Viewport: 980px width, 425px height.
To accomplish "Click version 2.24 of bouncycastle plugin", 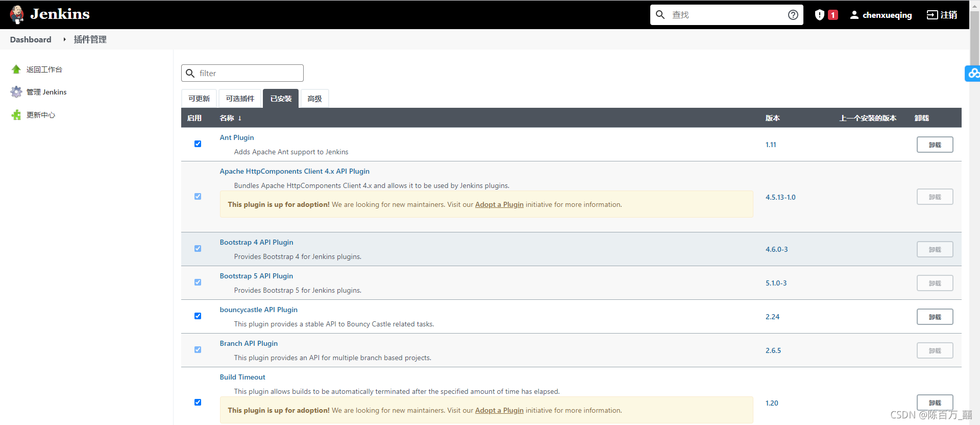I will pyautogui.click(x=772, y=317).
